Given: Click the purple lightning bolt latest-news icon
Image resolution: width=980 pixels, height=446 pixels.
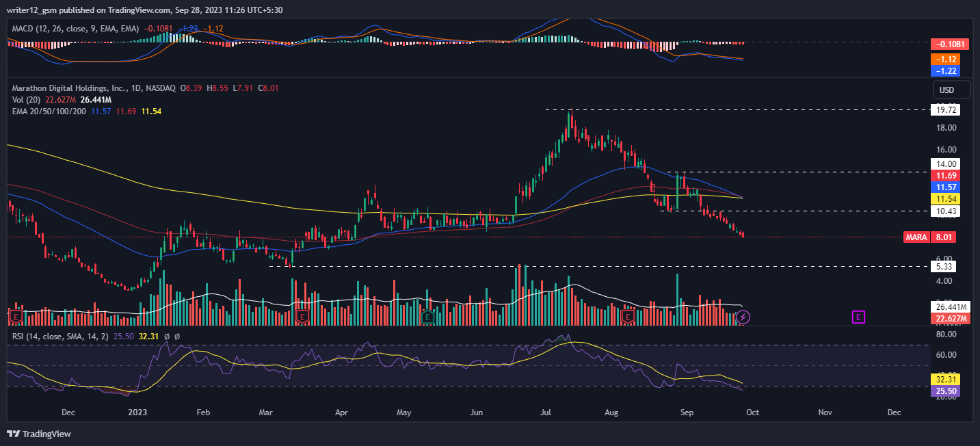Looking at the screenshot, I should pos(745,317).
